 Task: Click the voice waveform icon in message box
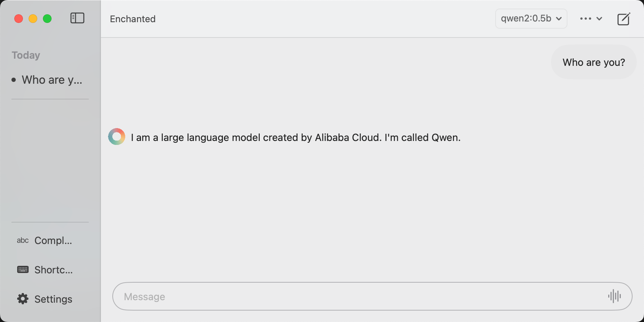pyautogui.click(x=614, y=296)
